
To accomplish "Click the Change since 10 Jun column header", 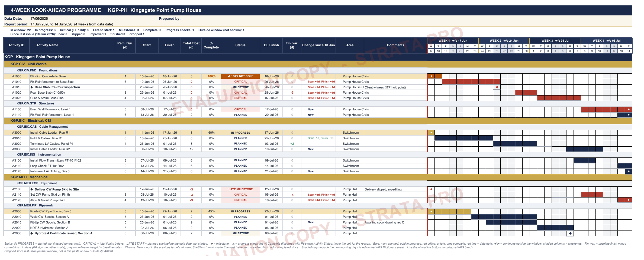I will tap(318, 45).
